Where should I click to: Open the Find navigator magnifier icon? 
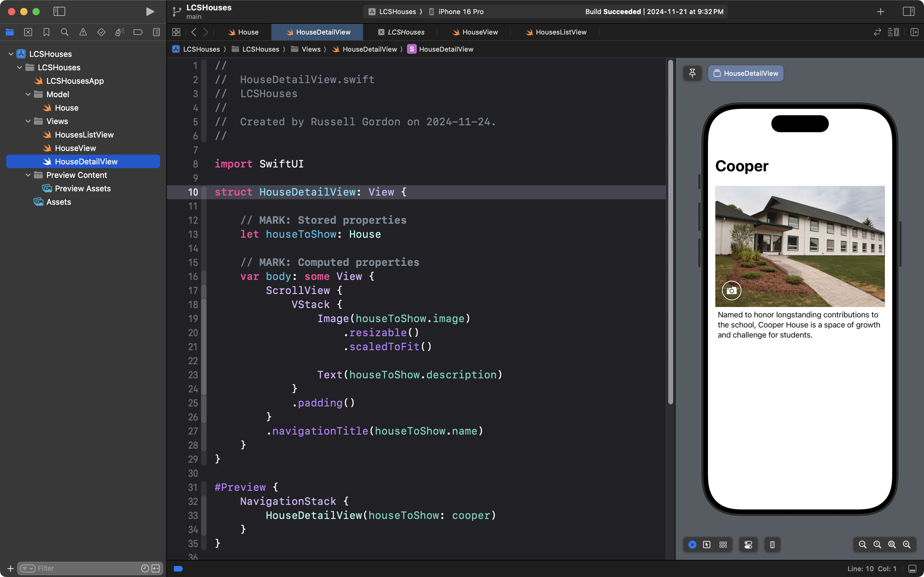pos(64,32)
